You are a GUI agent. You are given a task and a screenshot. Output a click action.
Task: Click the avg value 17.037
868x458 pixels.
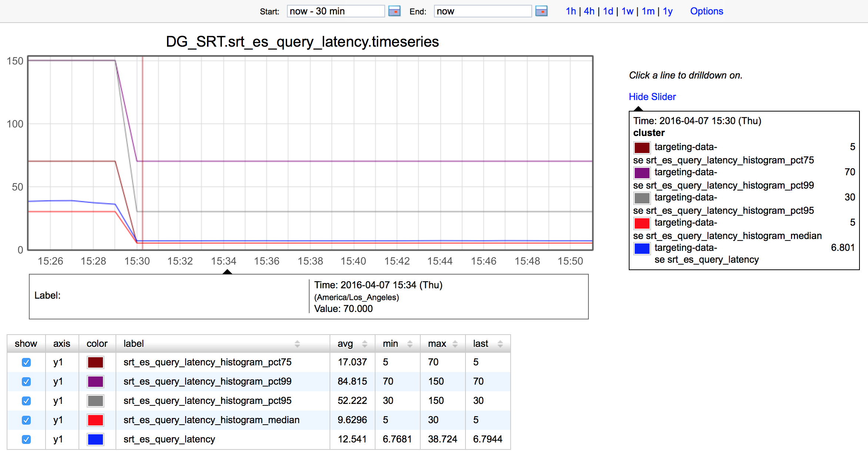(x=352, y=362)
